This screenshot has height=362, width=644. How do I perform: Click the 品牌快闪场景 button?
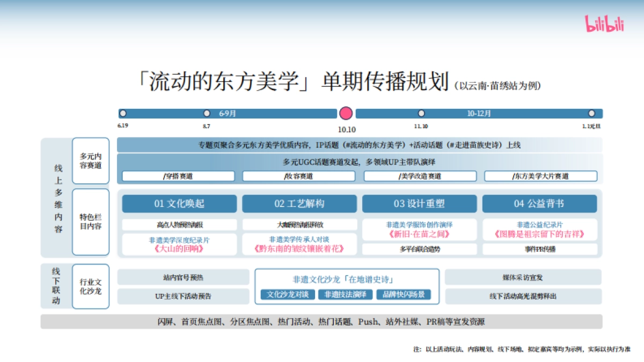coord(404,294)
